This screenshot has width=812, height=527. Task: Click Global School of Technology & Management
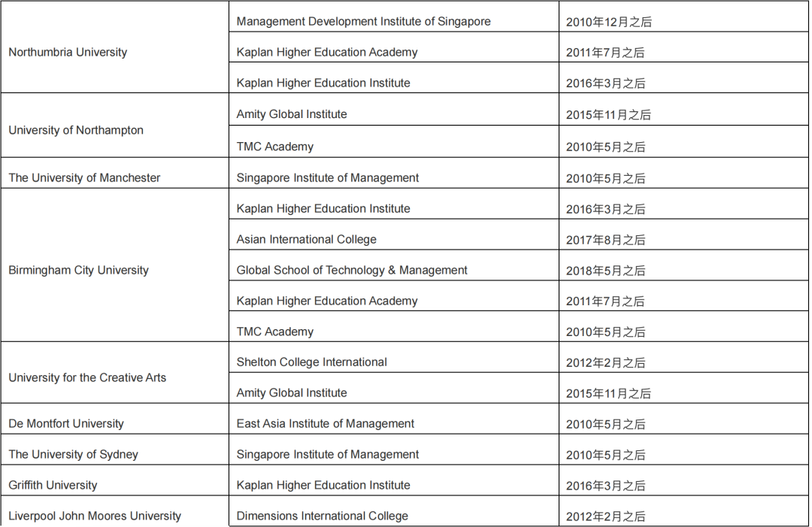tap(352, 270)
